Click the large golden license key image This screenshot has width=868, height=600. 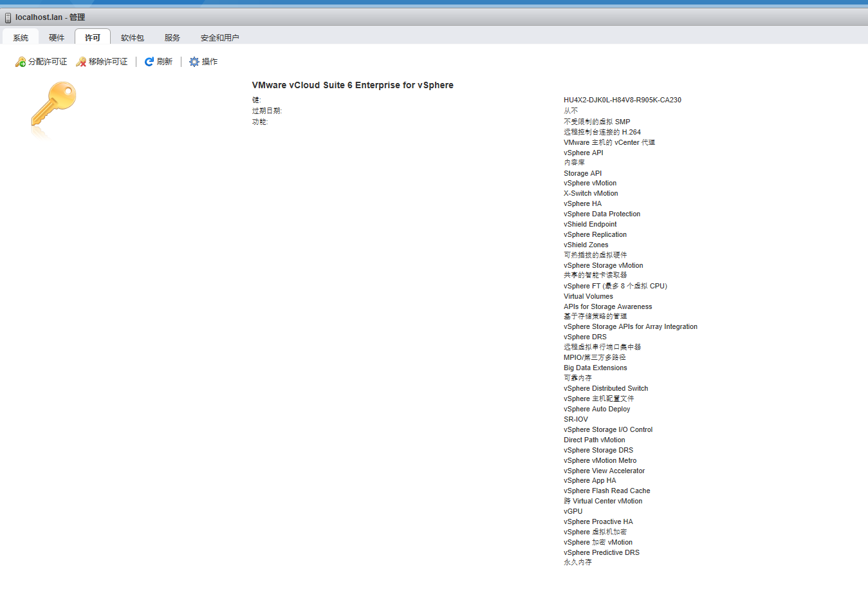[x=53, y=103]
